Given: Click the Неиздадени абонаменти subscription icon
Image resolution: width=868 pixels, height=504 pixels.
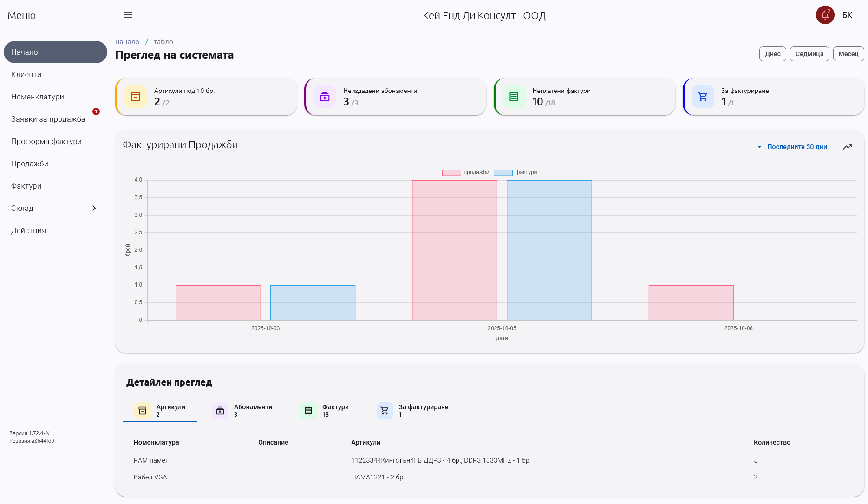Looking at the screenshot, I should pyautogui.click(x=325, y=96).
